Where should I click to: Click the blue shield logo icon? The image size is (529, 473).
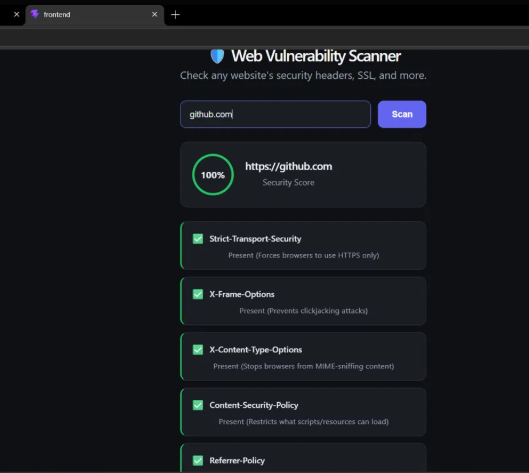[217, 56]
